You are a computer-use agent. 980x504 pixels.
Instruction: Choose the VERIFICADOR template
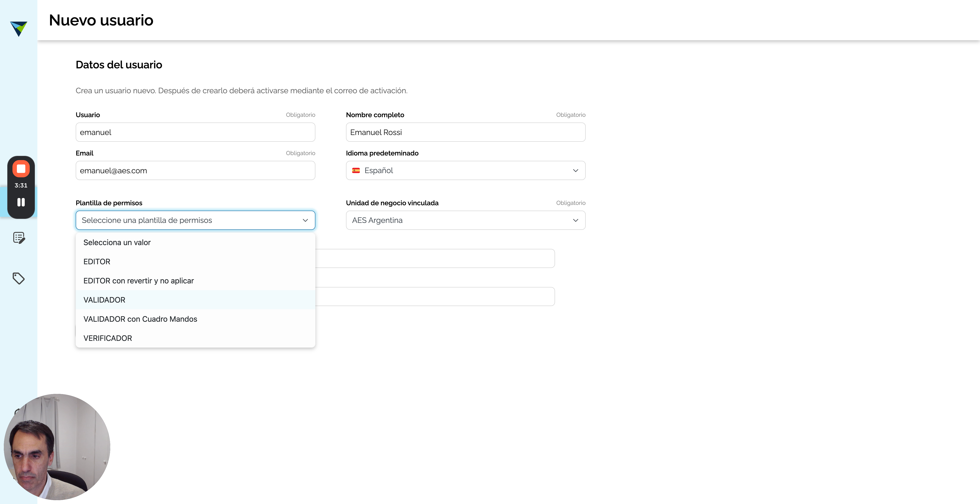pos(196,338)
